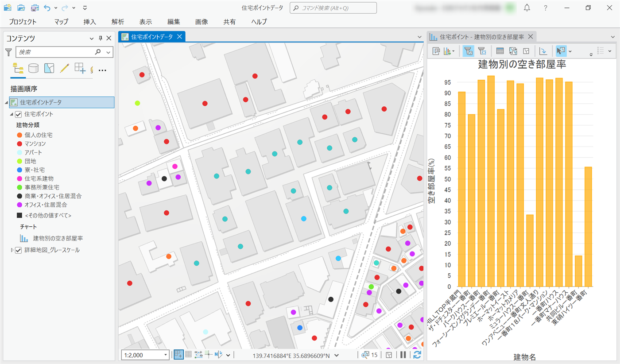This screenshot has height=364, width=620.
Task: Select List By Editing pencil icon
Action: click(65, 68)
